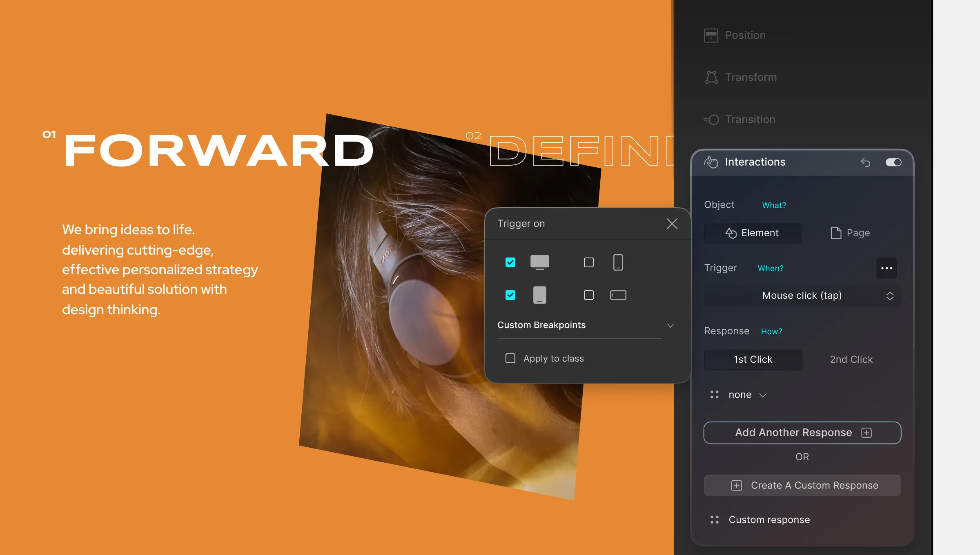
Task: Click Create A Custom Response button
Action: point(802,485)
